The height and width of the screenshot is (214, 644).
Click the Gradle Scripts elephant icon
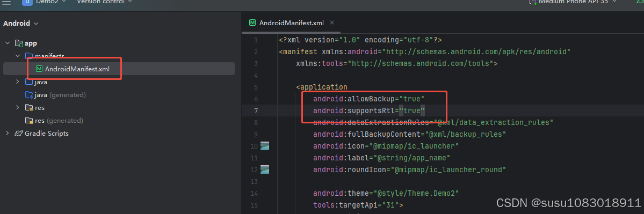click(x=18, y=133)
